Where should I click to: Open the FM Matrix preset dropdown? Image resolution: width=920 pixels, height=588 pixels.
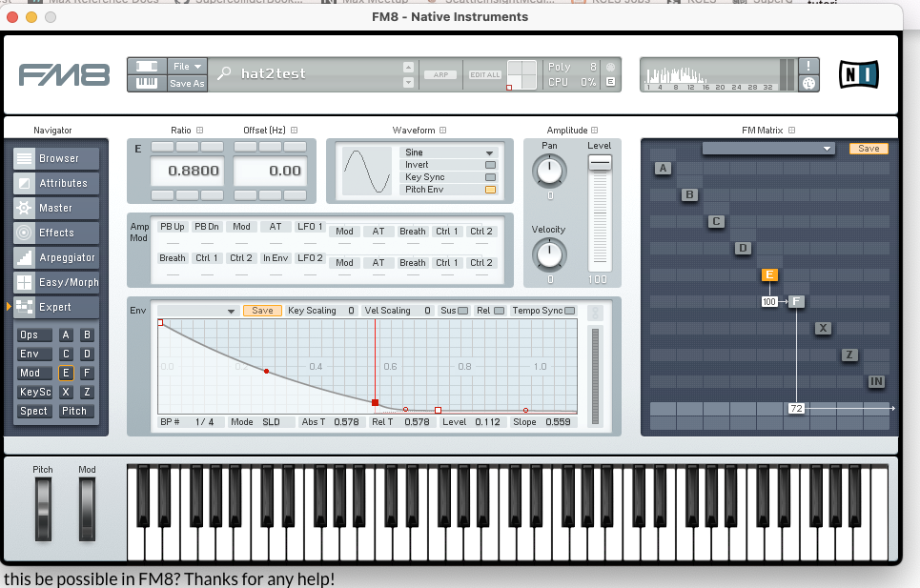[768, 149]
